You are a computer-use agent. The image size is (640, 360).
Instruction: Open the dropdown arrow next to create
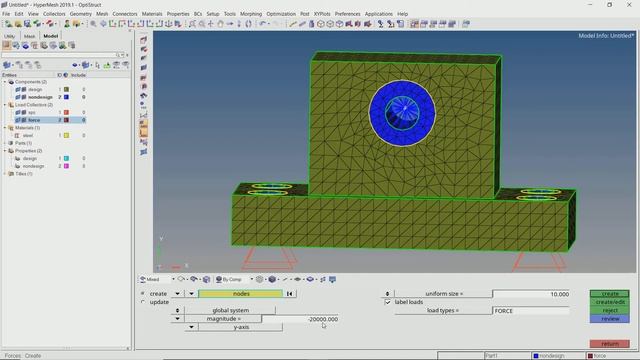[177, 293]
